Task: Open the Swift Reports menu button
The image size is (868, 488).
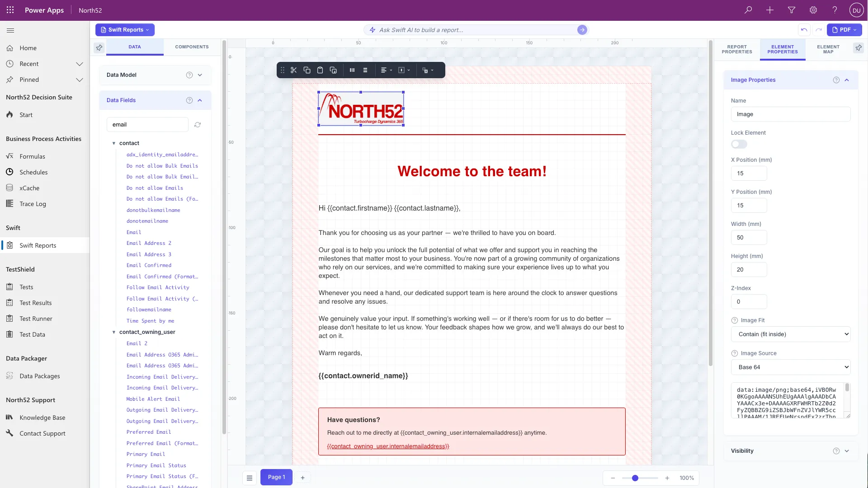Action: point(125,30)
